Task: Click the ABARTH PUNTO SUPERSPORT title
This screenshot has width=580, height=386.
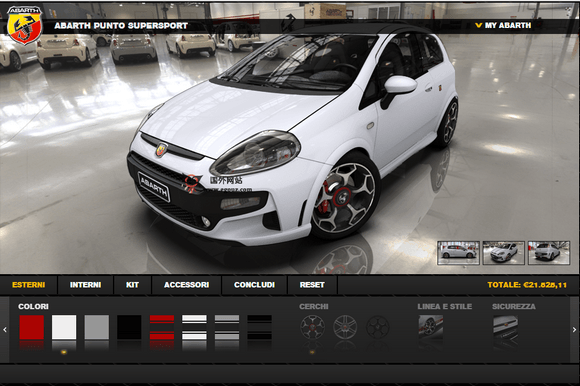Action: click(121, 26)
